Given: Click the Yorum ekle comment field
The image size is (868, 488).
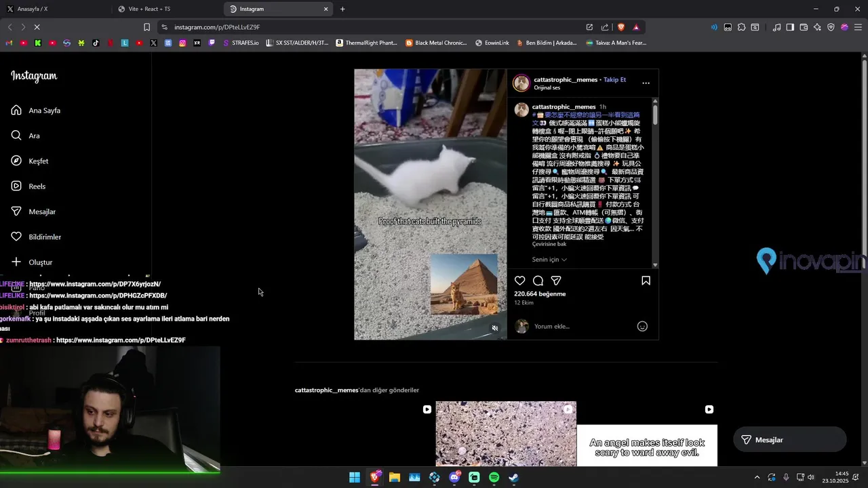Looking at the screenshot, I should point(583,327).
